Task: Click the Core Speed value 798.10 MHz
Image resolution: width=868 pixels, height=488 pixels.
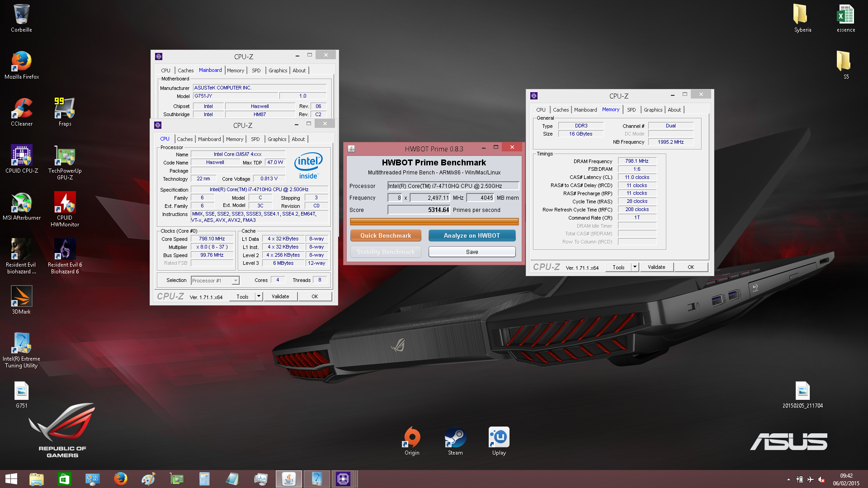Action: tap(212, 239)
